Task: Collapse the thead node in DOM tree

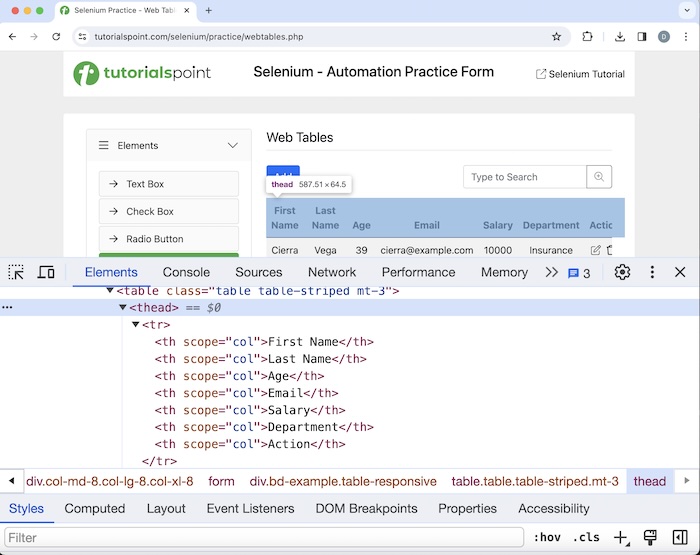Action: tap(123, 308)
